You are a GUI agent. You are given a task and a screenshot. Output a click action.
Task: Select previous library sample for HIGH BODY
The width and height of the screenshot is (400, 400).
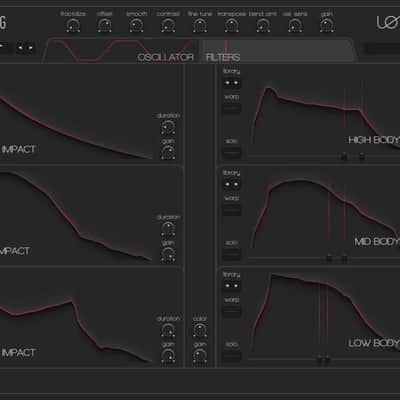227,83
